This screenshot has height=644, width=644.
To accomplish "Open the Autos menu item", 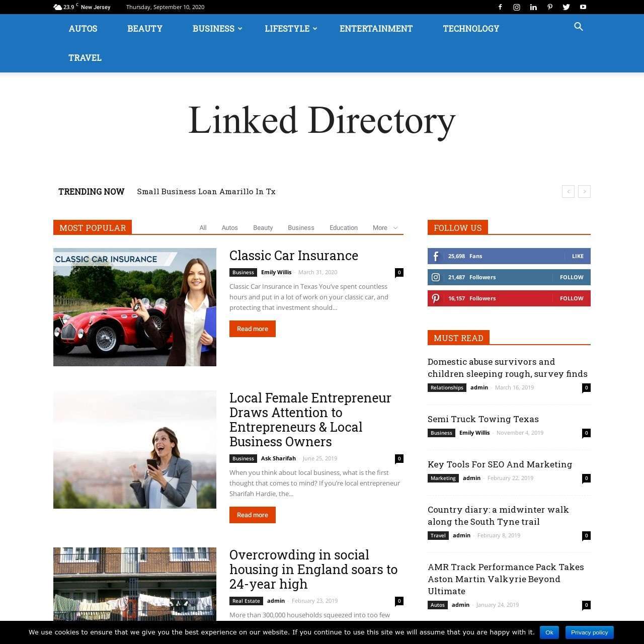I will (x=83, y=29).
